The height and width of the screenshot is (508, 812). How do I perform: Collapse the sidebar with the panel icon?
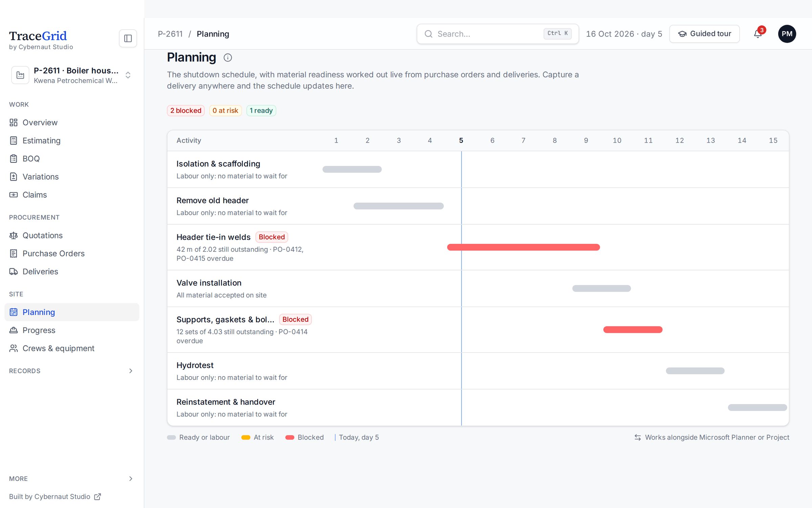[x=128, y=38]
